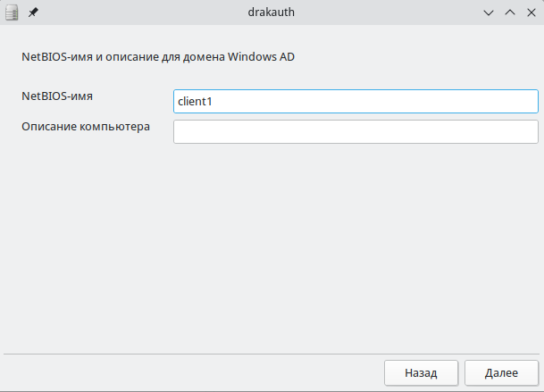Click the pin icon in title bar

[x=33, y=13]
